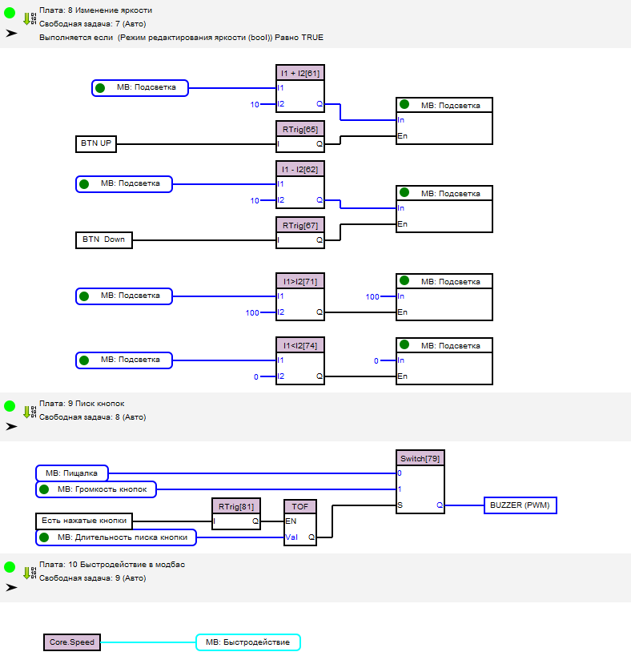Click the green status circle of board 9
Viewport: 631px width, 672px height.
pos(10,406)
